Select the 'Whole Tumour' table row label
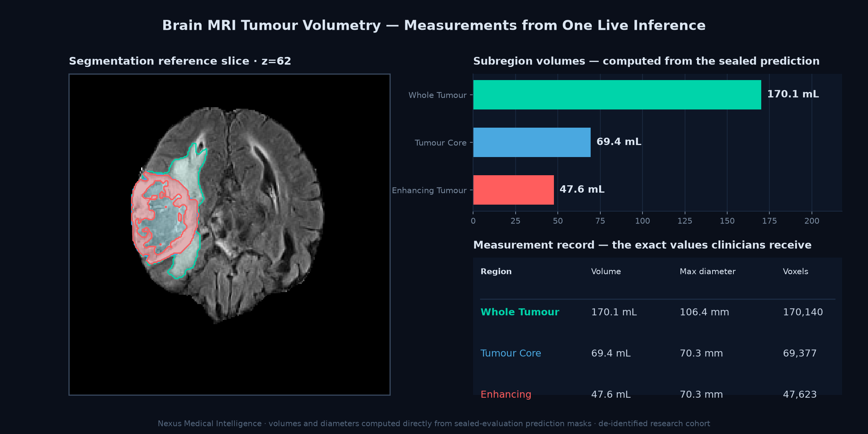Viewport: 868px width, 434px height. 520,312
